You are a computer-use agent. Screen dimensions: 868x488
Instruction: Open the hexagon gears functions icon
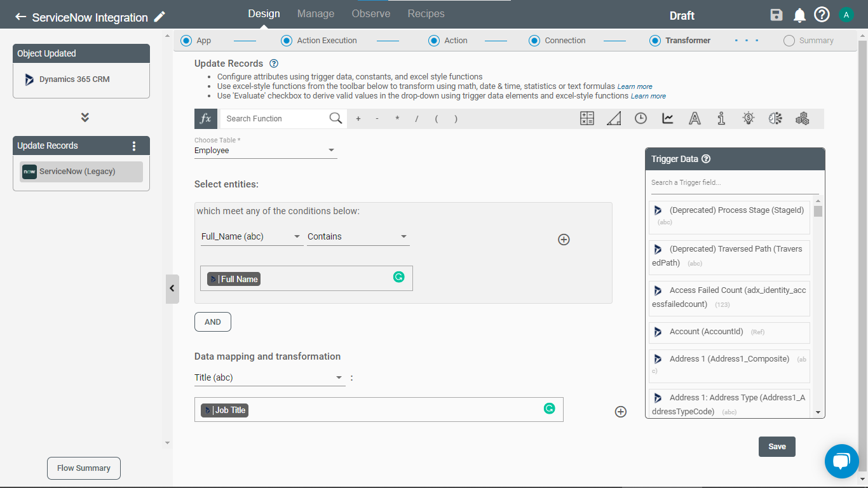click(802, 118)
